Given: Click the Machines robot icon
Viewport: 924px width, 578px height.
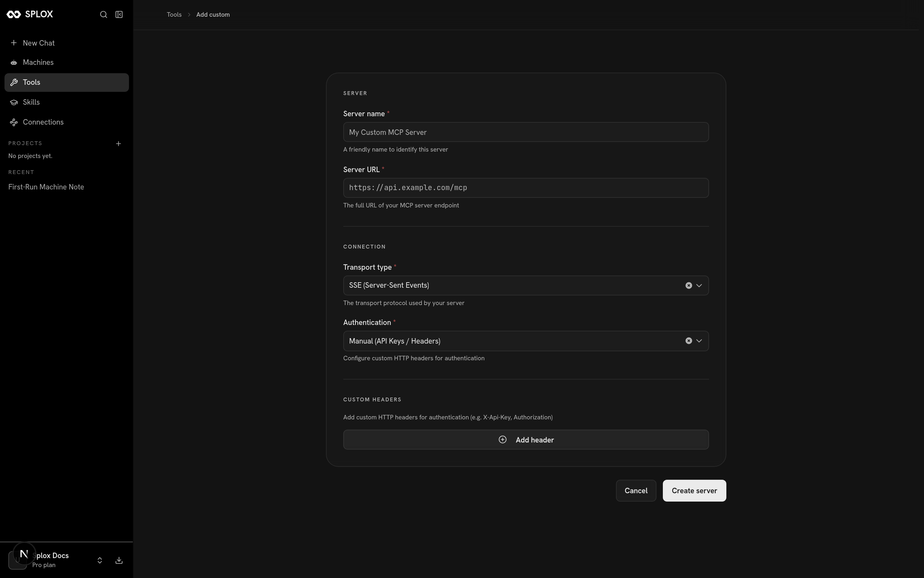Looking at the screenshot, I should coord(14,63).
